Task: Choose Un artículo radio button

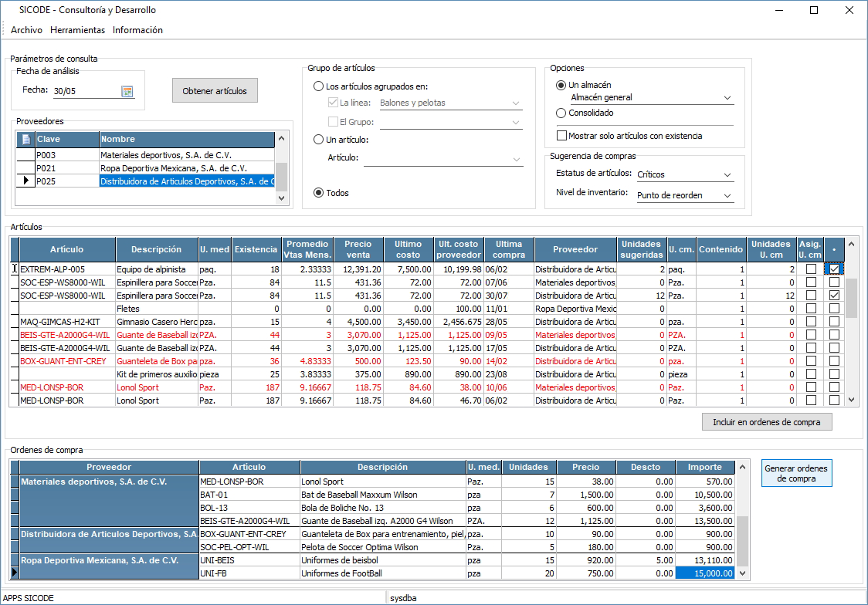Action: 318,140
